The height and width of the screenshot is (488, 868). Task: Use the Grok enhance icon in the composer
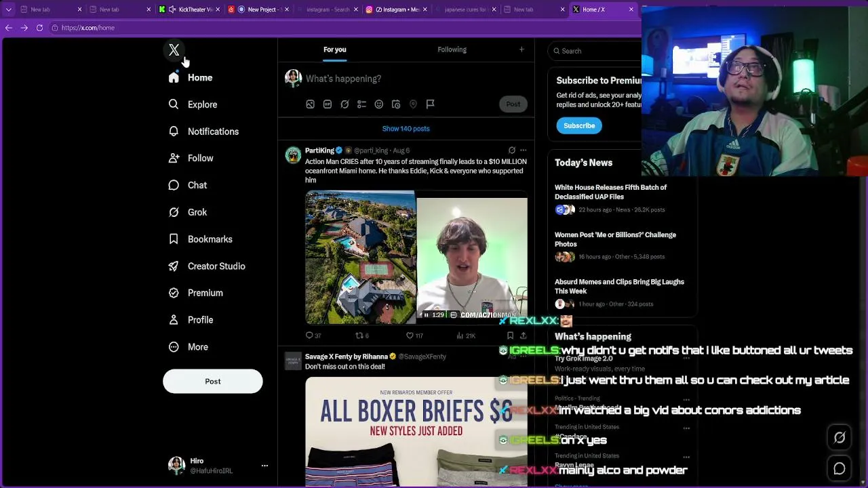click(344, 104)
